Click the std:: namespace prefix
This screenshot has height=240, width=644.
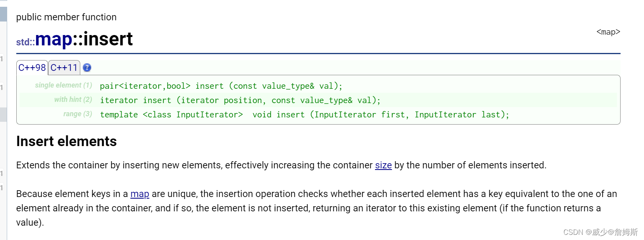pyautogui.click(x=25, y=42)
